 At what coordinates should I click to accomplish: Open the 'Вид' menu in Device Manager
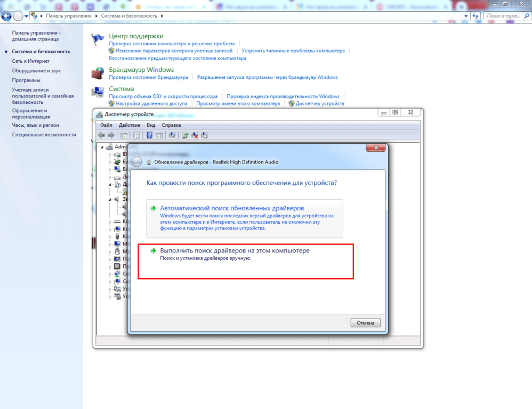151,125
